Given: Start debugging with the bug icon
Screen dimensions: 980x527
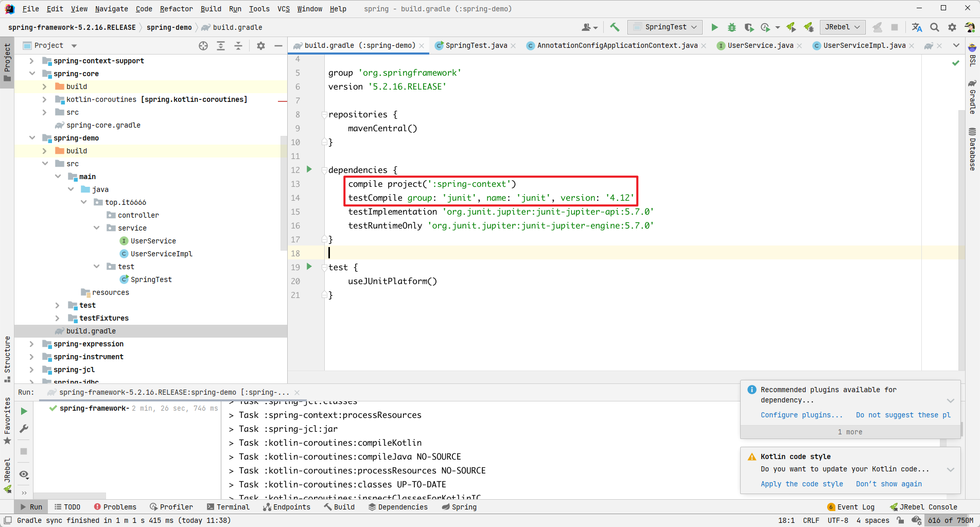Looking at the screenshot, I should [x=732, y=27].
